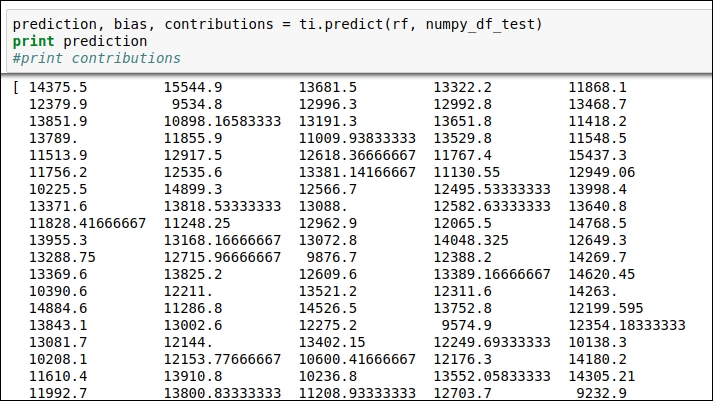
Task: Click the output value 11828.41666667
Action: [87, 223]
